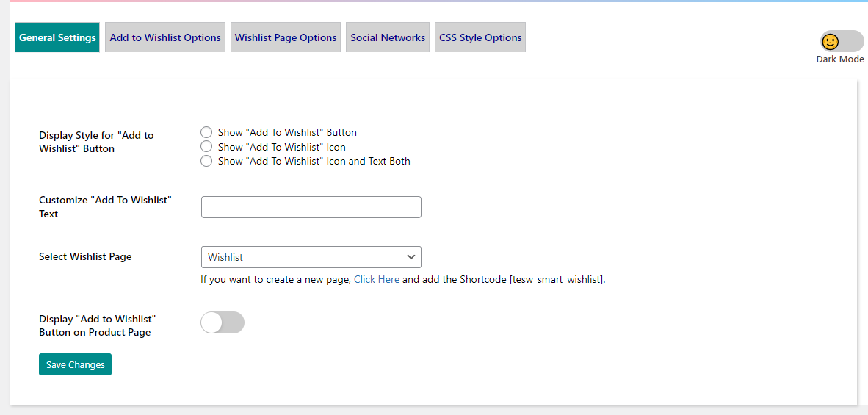868x415 pixels.
Task: Follow the Click Here link
Action: point(377,279)
